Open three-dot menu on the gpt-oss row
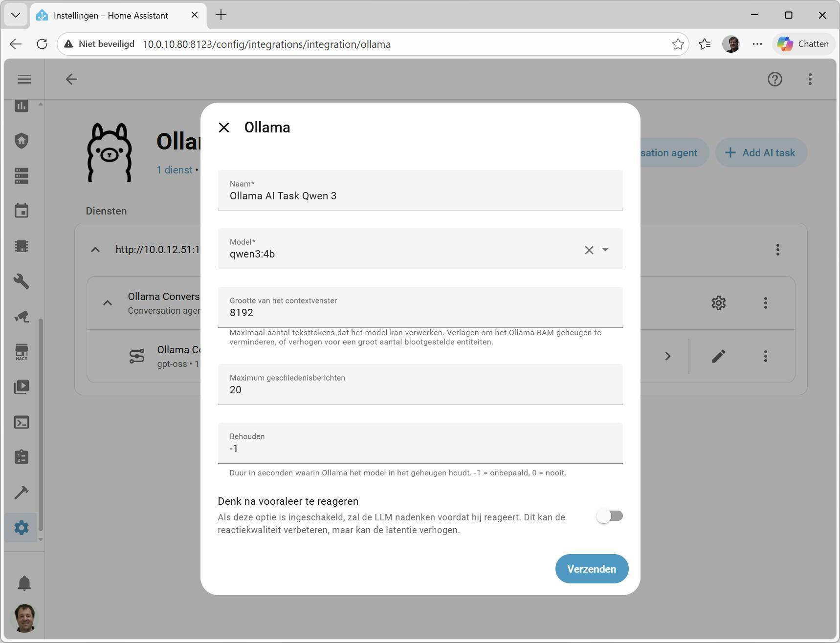The height and width of the screenshot is (643, 840). tap(766, 356)
